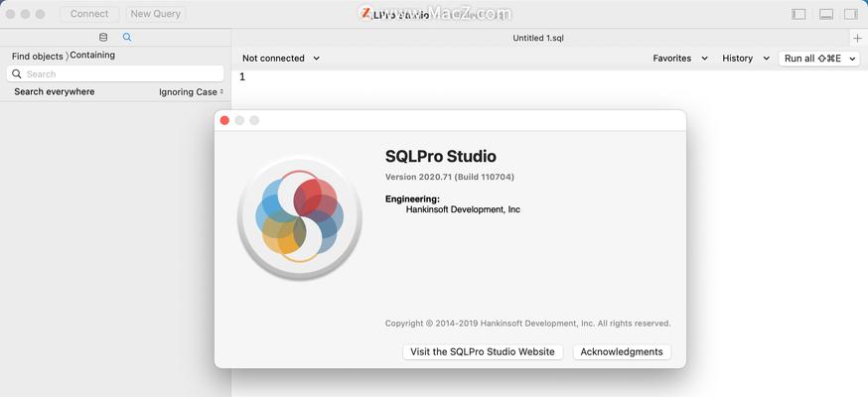Click the Hankinsoft Development, Inc credit
Image resolution: width=868 pixels, height=397 pixels.
tap(463, 209)
